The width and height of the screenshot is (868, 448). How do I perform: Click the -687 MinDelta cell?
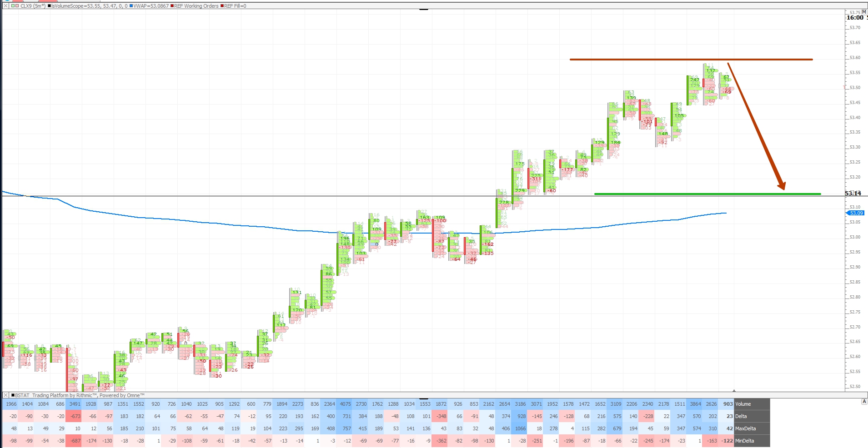pyautogui.click(x=74, y=441)
